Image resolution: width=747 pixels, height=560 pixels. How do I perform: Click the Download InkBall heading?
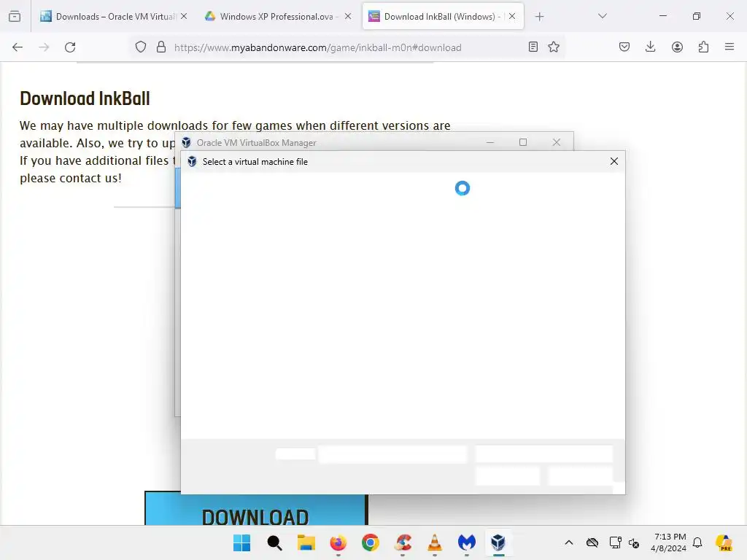(85, 98)
